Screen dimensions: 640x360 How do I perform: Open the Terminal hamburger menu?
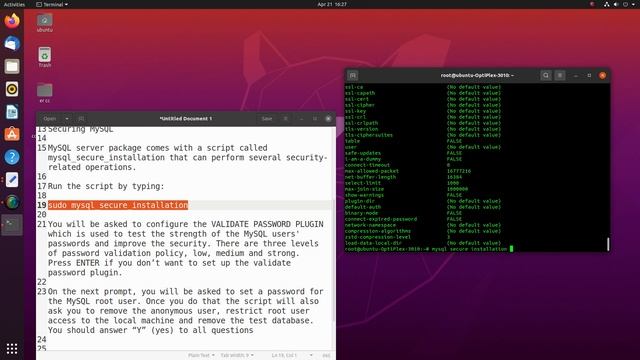(x=560, y=75)
